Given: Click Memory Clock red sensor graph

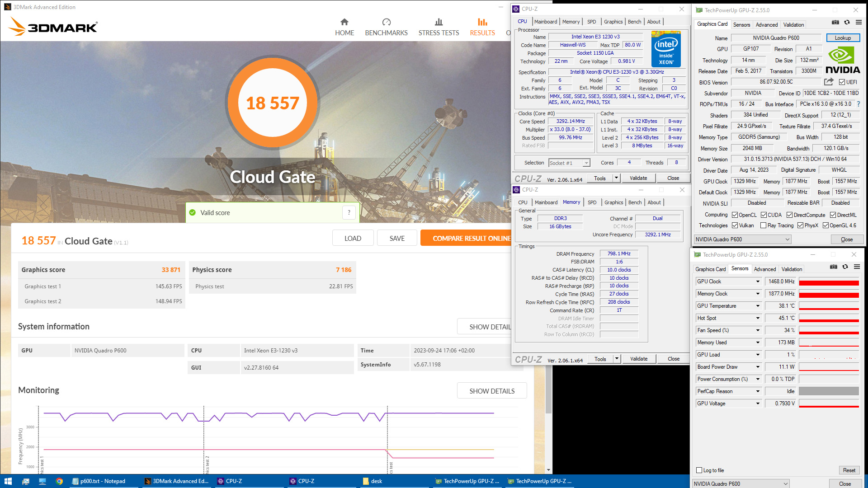Looking at the screenshot, I should [x=829, y=294].
